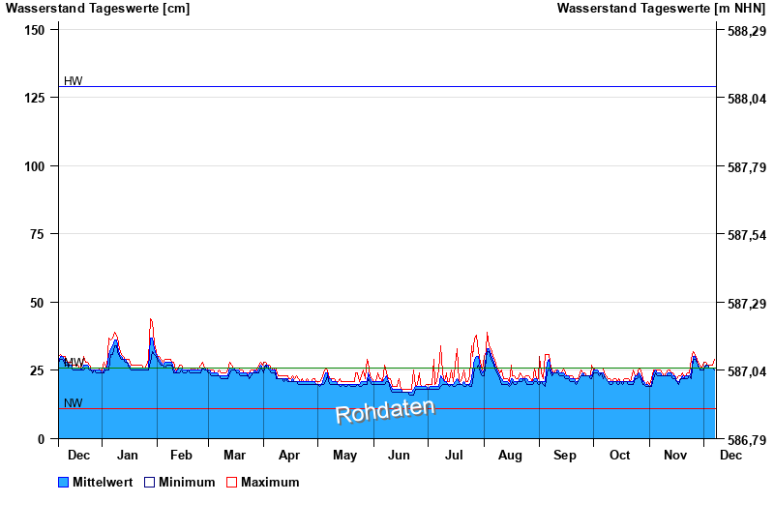Click the HW label on the high-water line
The height and width of the screenshot is (532, 774).
(74, 81)
